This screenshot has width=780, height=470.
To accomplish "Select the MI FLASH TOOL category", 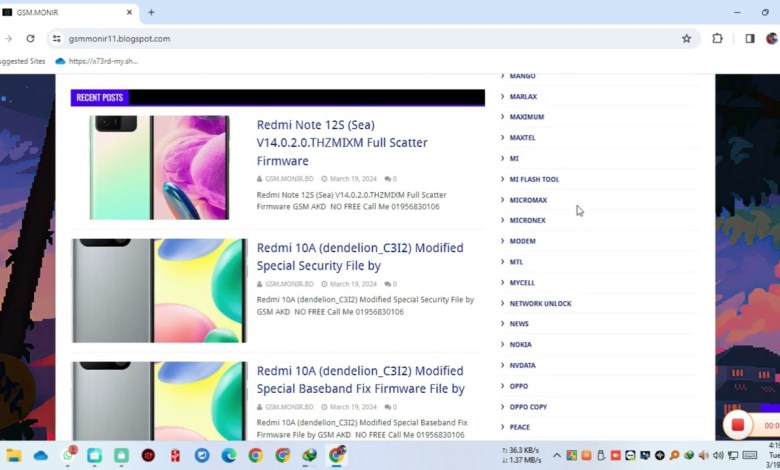I will point(534,179).
